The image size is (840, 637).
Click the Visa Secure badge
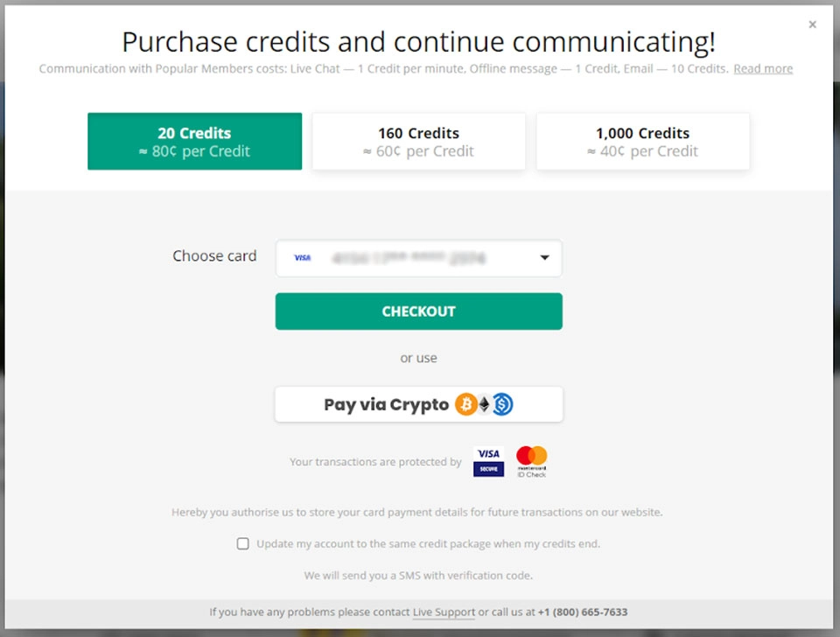[488, 462]
